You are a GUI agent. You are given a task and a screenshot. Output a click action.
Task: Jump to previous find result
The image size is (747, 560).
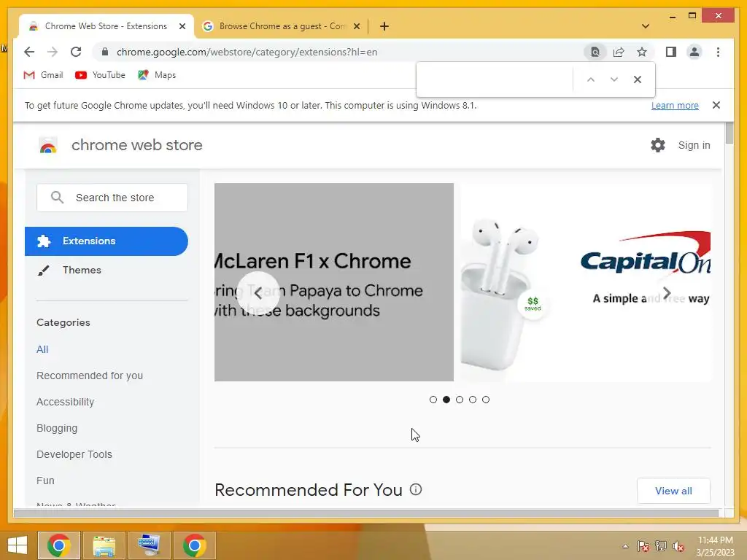[x=591, y=79]
